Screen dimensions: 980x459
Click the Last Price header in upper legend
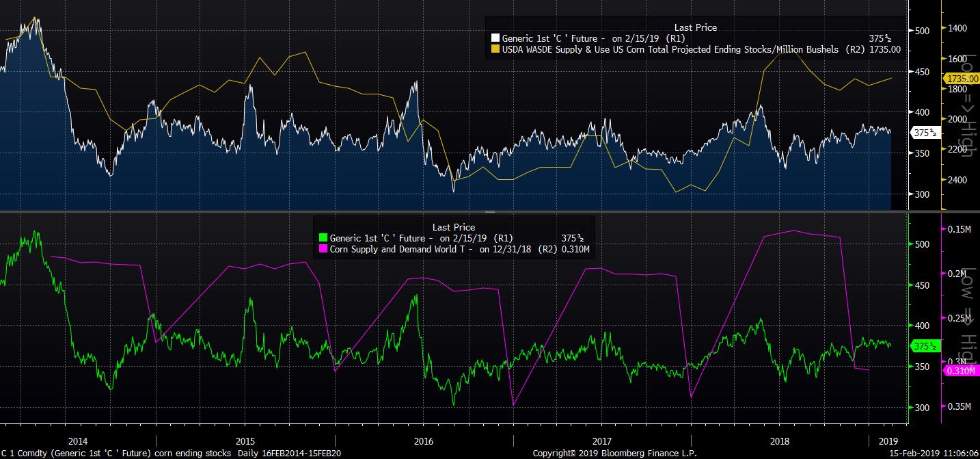[695, 27]
